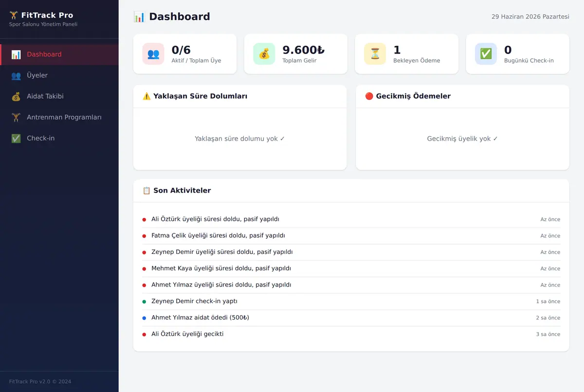Click the 0/6 active members value
Image resolution: width=584 pixels, height=392 pixels.
[x=181, y=50]
